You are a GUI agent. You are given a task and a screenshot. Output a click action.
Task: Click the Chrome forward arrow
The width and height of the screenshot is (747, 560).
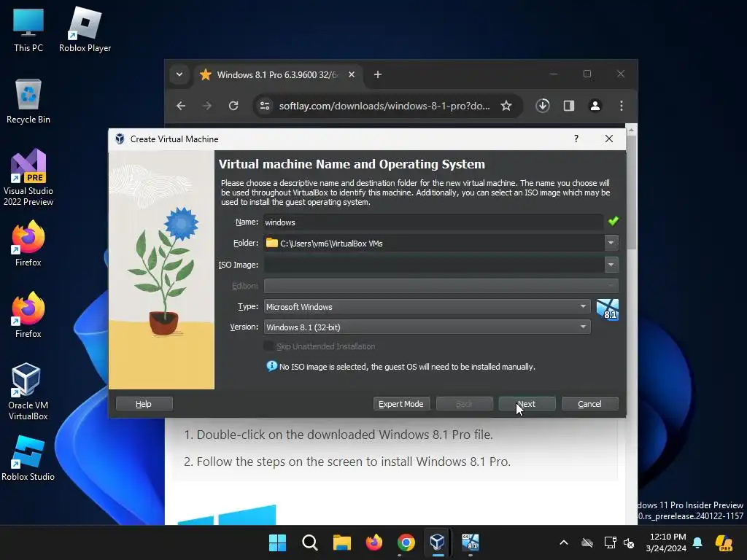tap(206, 106)
